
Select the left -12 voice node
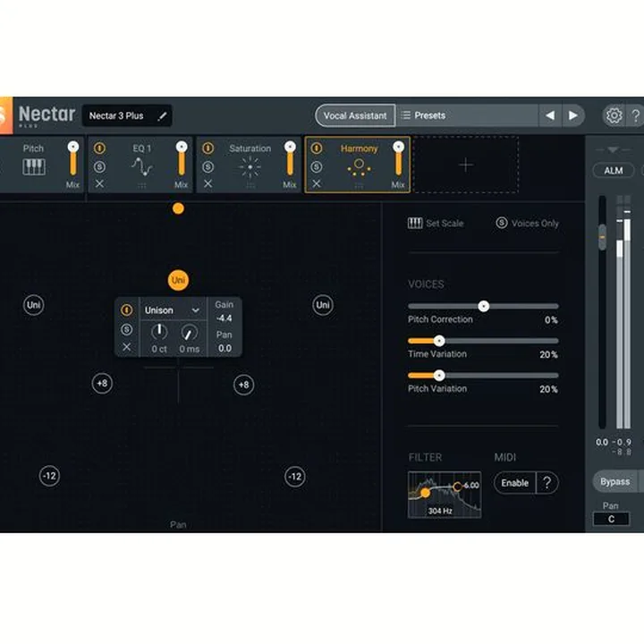49,476
